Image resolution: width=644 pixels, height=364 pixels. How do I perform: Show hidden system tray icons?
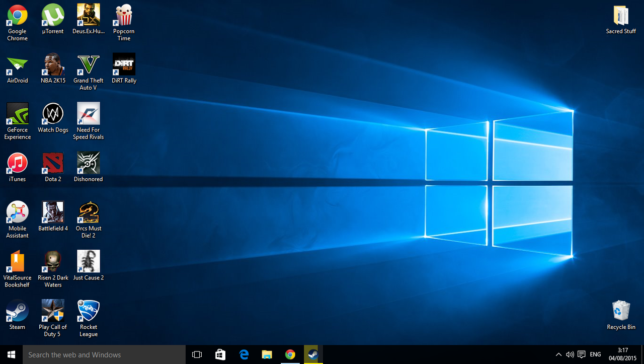coord(558,354)
